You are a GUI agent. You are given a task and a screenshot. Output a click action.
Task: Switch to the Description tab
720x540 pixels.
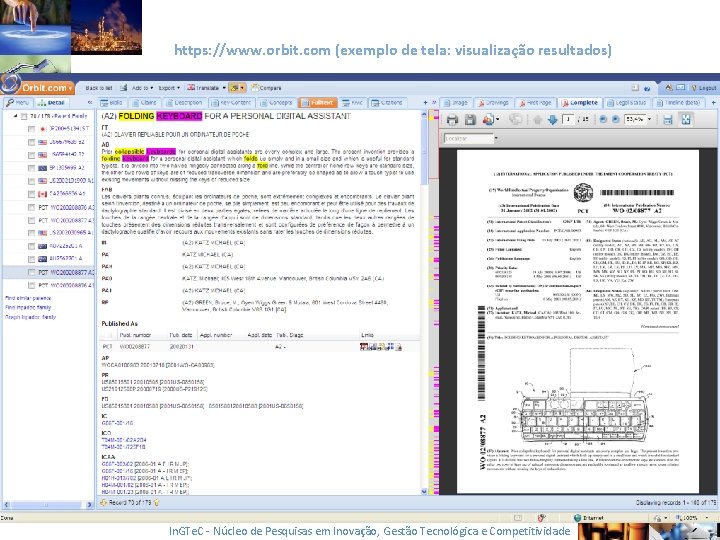(184, 103)
